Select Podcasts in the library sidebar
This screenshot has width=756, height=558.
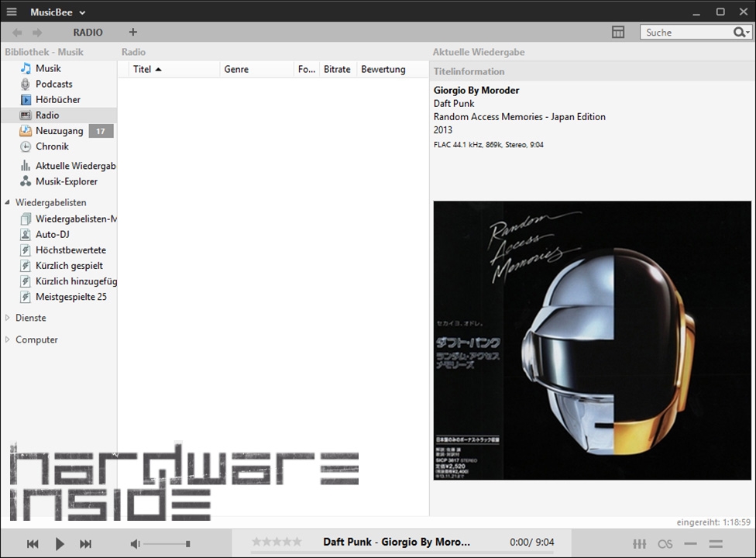pyautogui.click(x=53, y=84)
